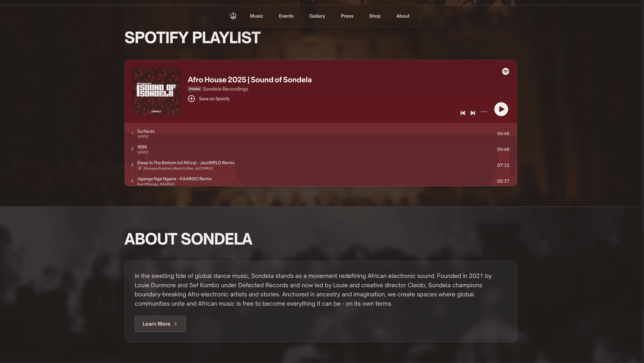
Task: Click the explicit E badge on track 3
Action: pyautogui.click(x=140, y=168)
